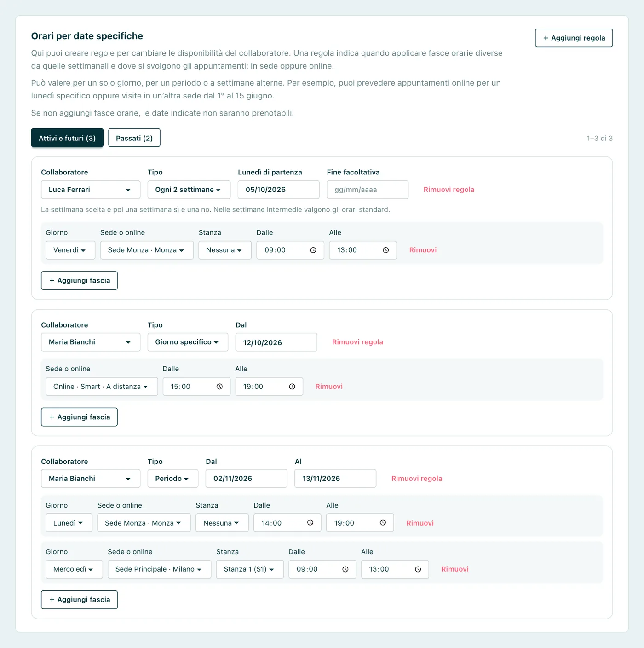Open clock icon in Lunedì 14:00 field

[x=310, y=523]
